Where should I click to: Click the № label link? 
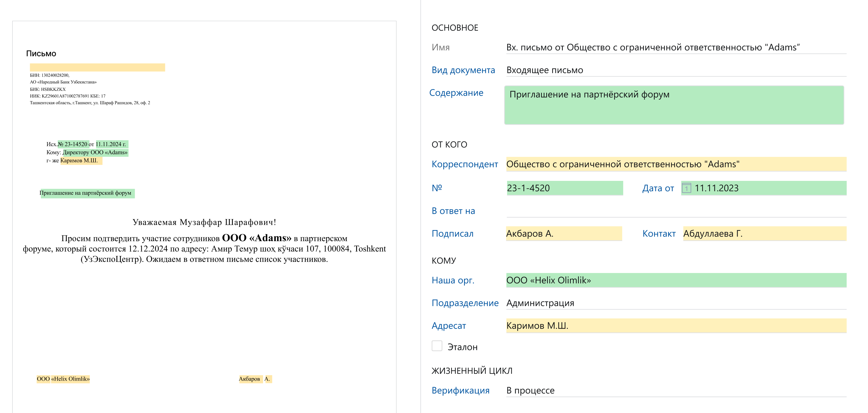[x=437, y=188]
